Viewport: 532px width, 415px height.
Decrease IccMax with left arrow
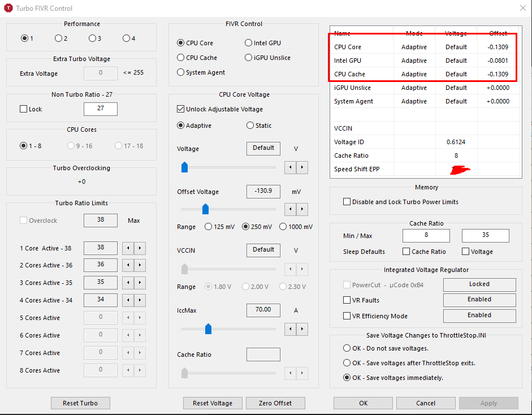click(x=290, y=329)
